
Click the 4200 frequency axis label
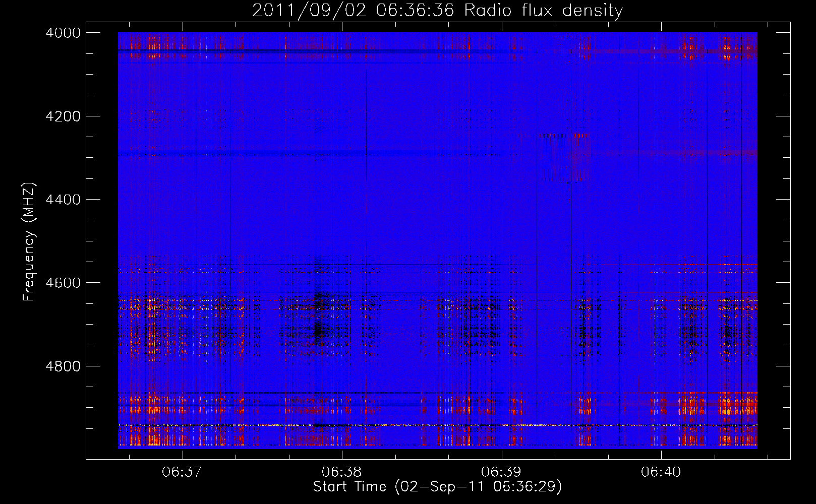point(63,116)
